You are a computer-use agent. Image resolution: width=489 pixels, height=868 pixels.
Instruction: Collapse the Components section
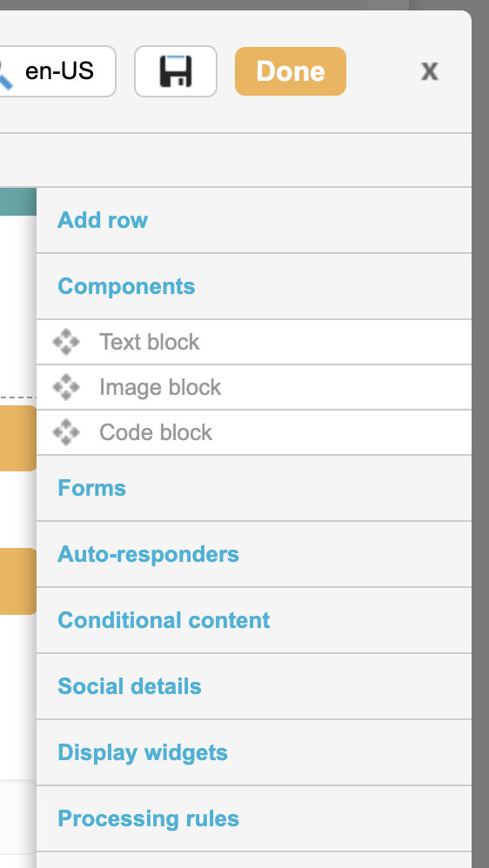(x=254, y=286)
